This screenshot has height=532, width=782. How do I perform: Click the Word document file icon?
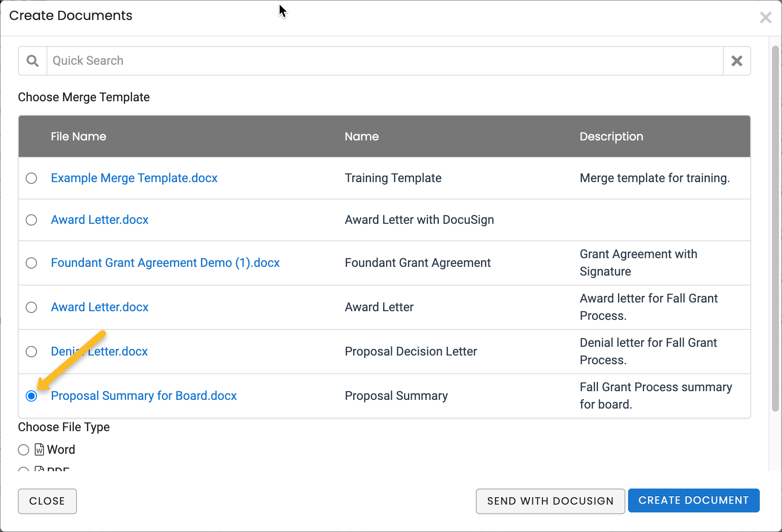click(39, 449)
